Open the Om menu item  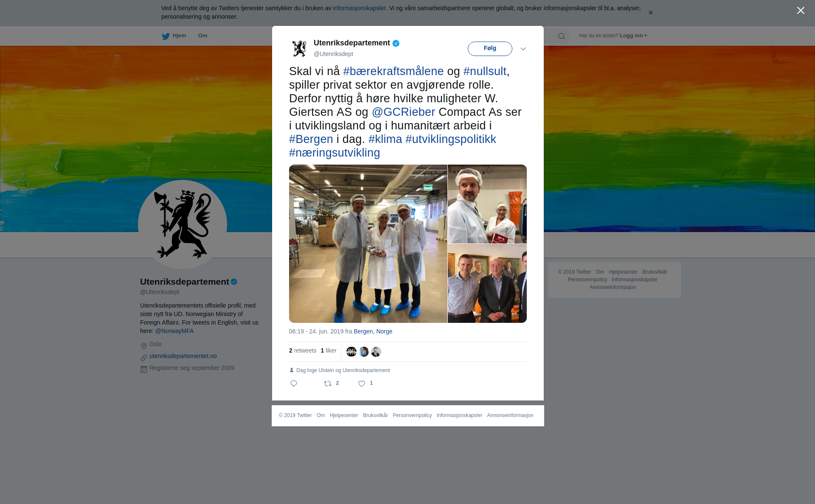[202, 36]
